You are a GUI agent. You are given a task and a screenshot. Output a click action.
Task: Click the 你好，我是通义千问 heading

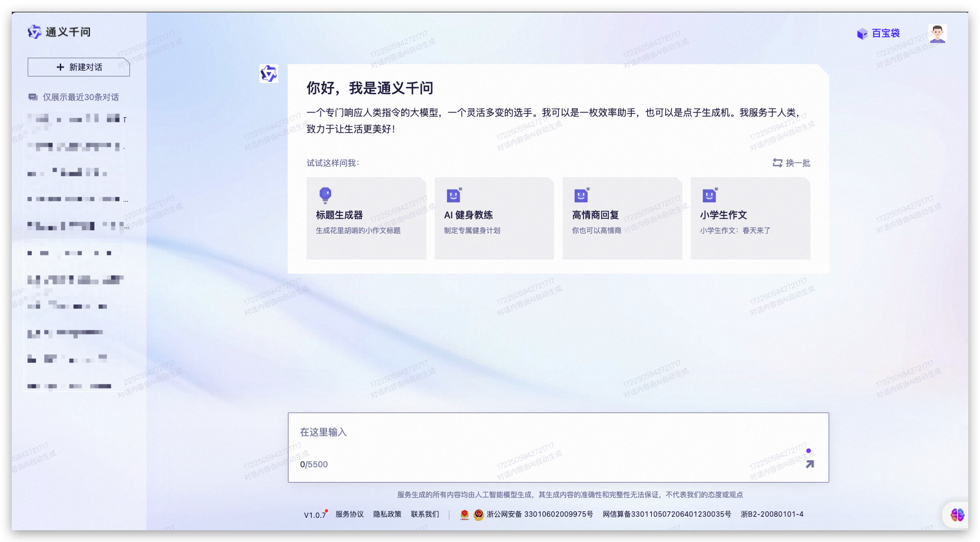[x=370, y=88]
